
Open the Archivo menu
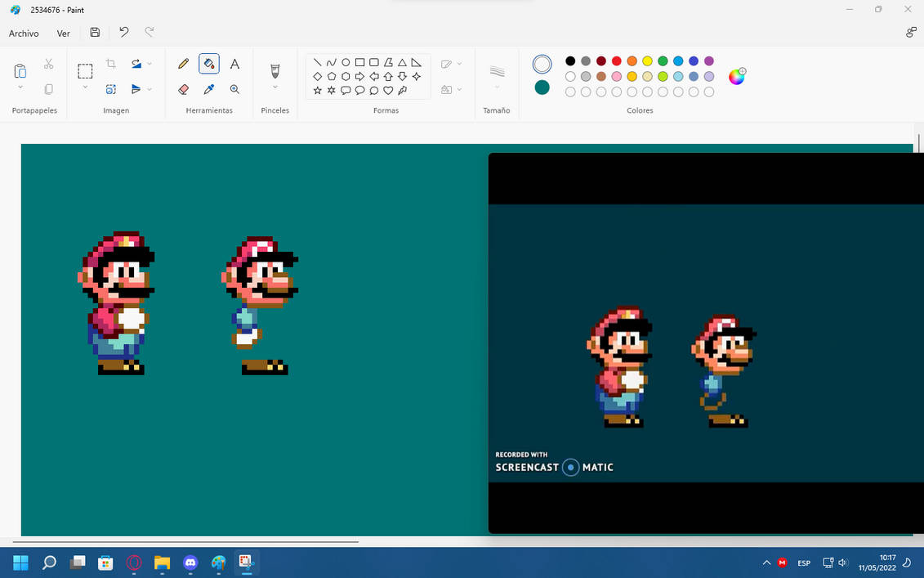point(24,34)
